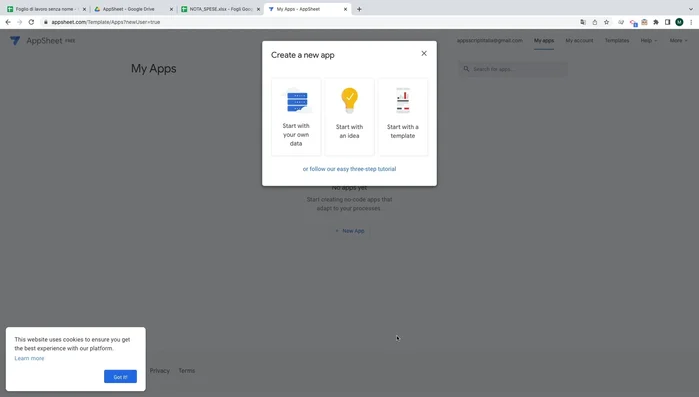Choose Start with your own data card
Screen dimensions: 699x397
[x=296, y=117]
